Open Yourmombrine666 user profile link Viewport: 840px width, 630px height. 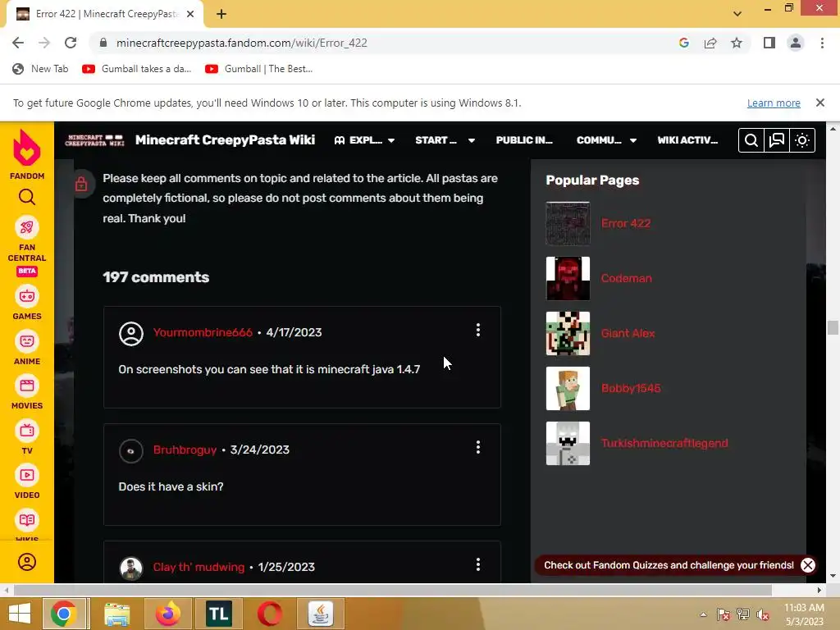(203, 332)
